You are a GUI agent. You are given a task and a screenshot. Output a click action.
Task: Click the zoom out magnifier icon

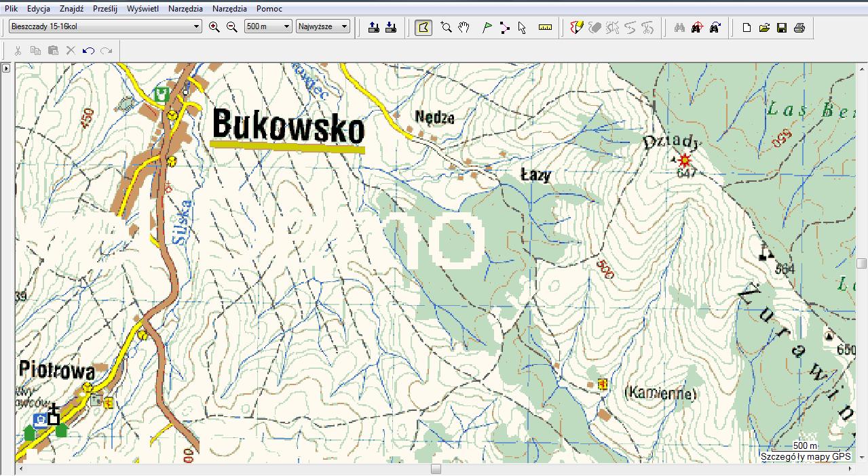[232, 27]
